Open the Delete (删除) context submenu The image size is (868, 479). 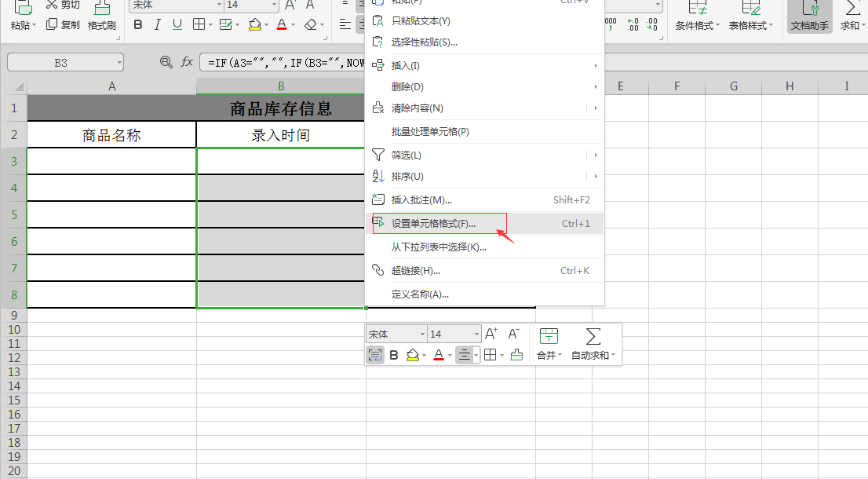click(484, 87)
